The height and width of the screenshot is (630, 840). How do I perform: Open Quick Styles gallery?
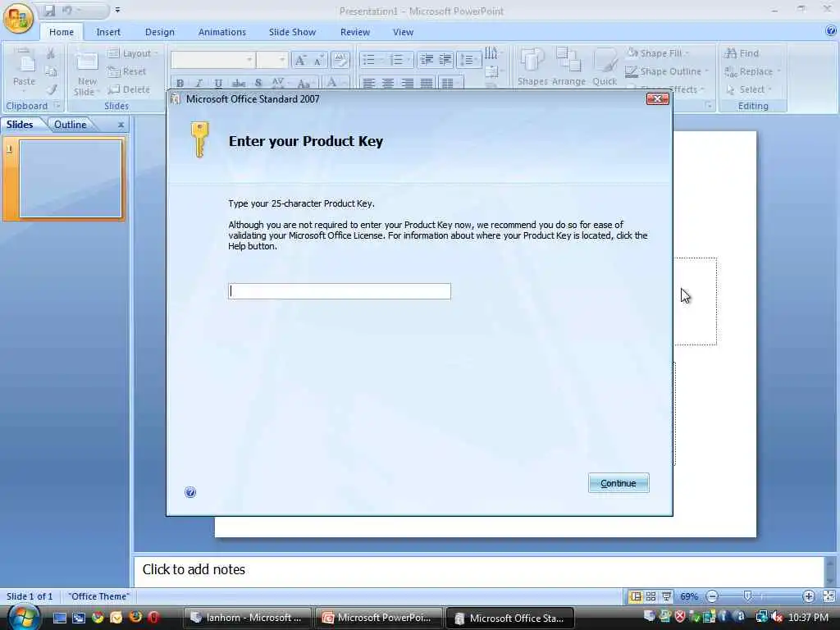pos(605,67)
